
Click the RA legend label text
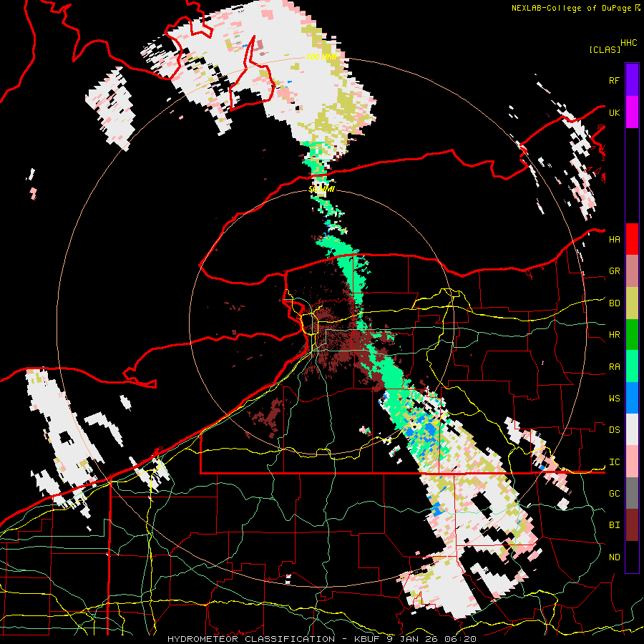[x=614, y=367]
